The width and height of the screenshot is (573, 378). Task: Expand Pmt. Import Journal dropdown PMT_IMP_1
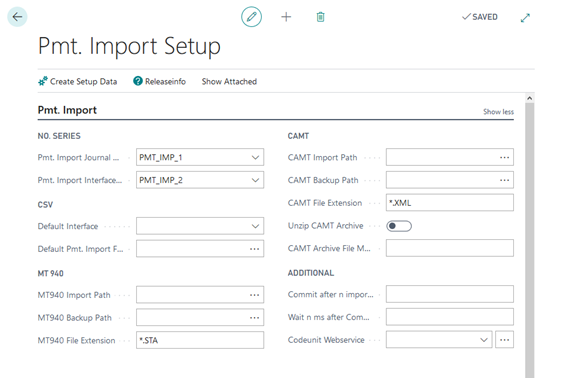pos(255,157)
